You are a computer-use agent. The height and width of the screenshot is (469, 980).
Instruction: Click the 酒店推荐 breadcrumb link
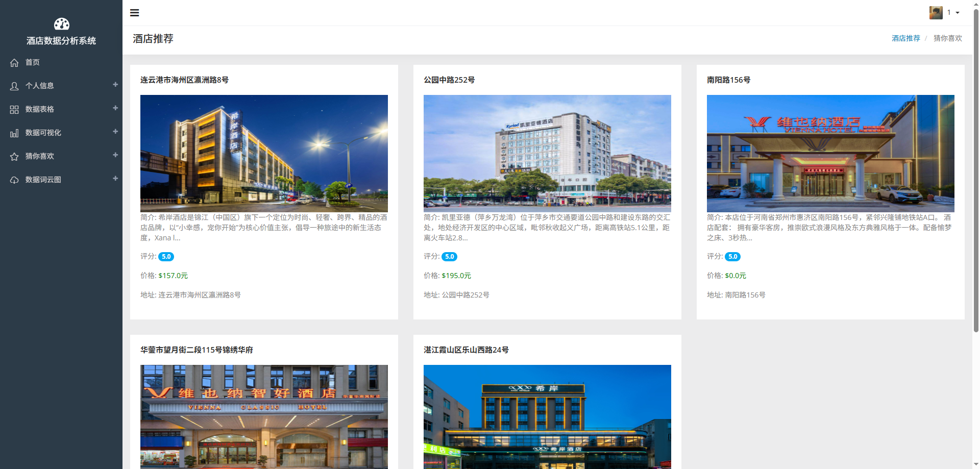pos(905,38)
